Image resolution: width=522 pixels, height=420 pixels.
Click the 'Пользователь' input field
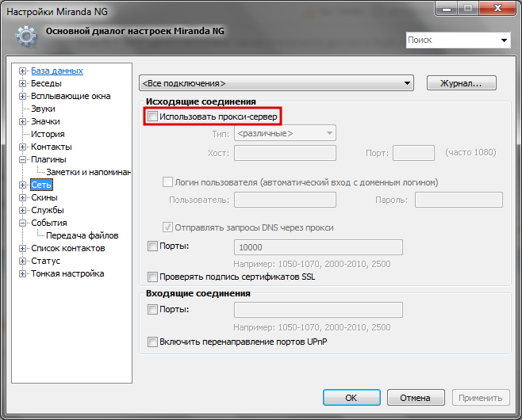tap(285, 200)
